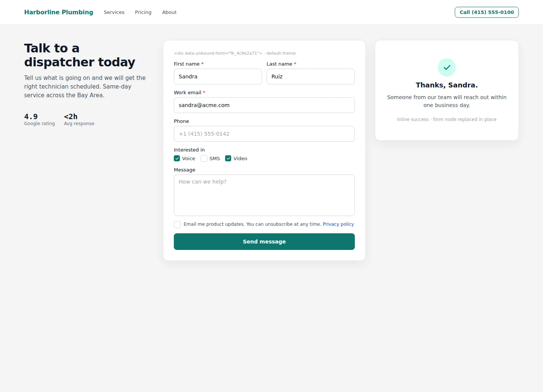Uncheck the Video checkbox
The image size is (543, 392).
pos(228,158)
